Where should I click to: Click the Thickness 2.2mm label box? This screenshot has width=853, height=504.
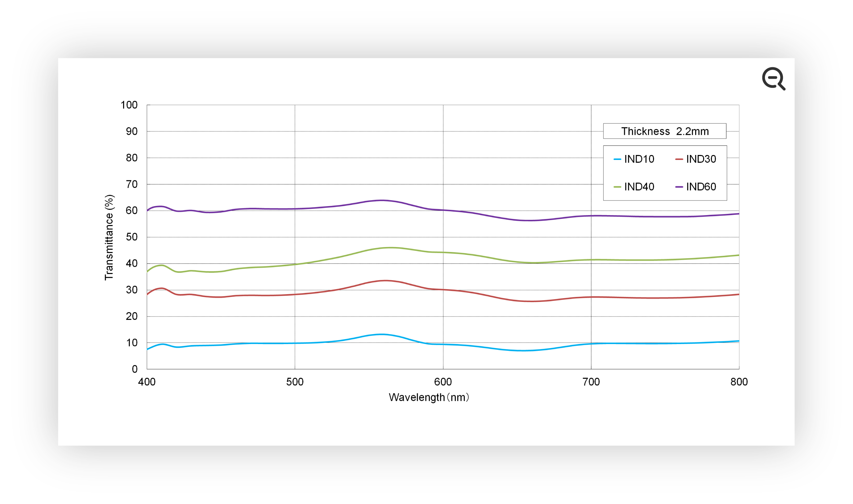tap(665, 131)
